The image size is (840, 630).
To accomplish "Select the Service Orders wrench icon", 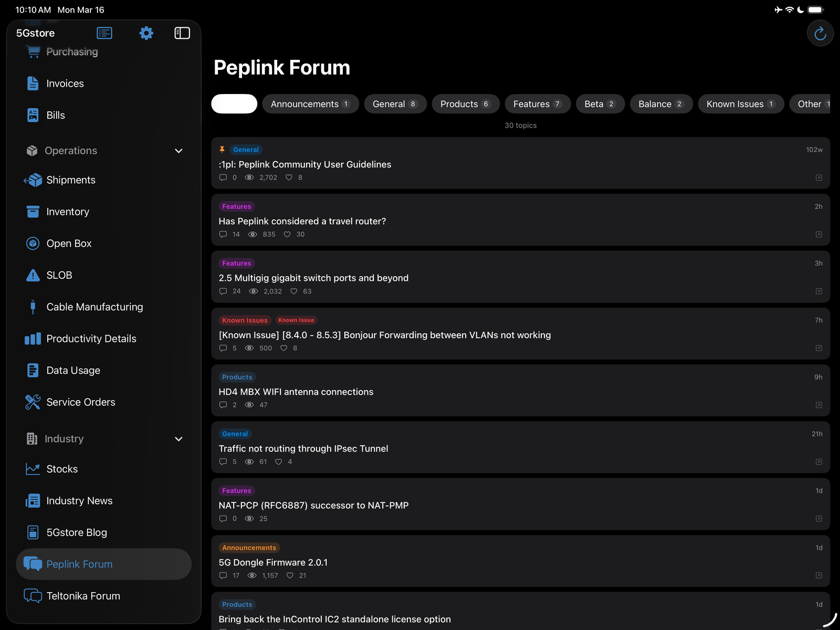I will coord(33,402).
